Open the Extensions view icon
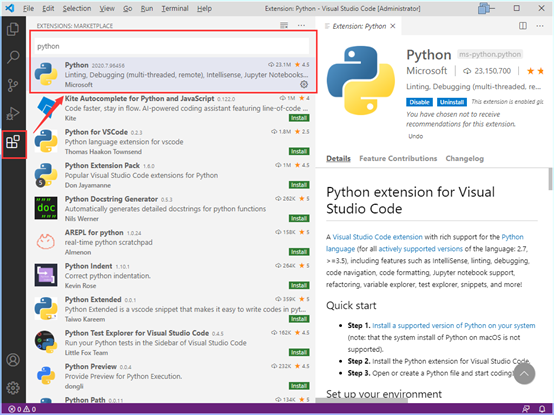The image size is (554, 415). 13,142
